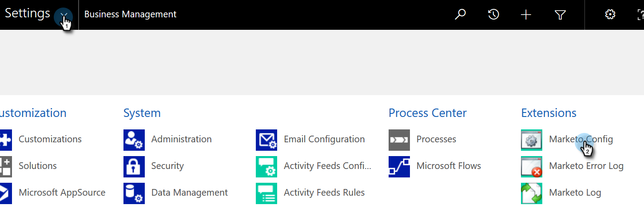Open the search magnifier icon

[x=461, y=15]
